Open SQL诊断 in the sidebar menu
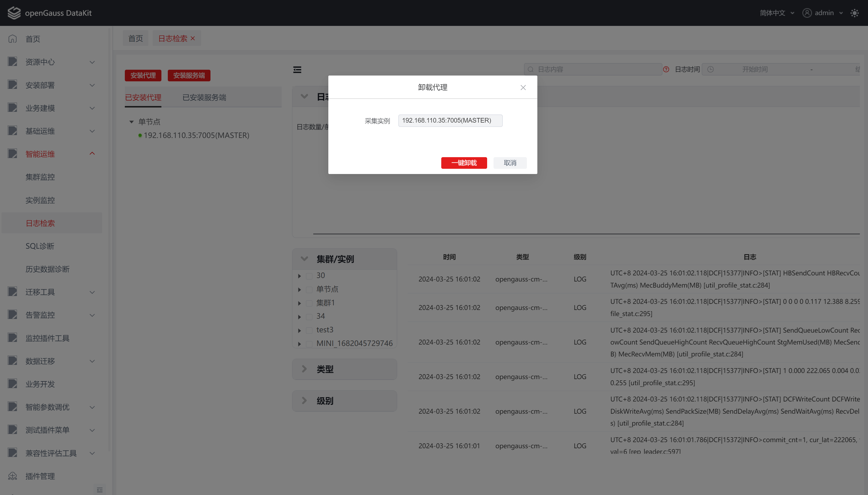 (40, 246)
